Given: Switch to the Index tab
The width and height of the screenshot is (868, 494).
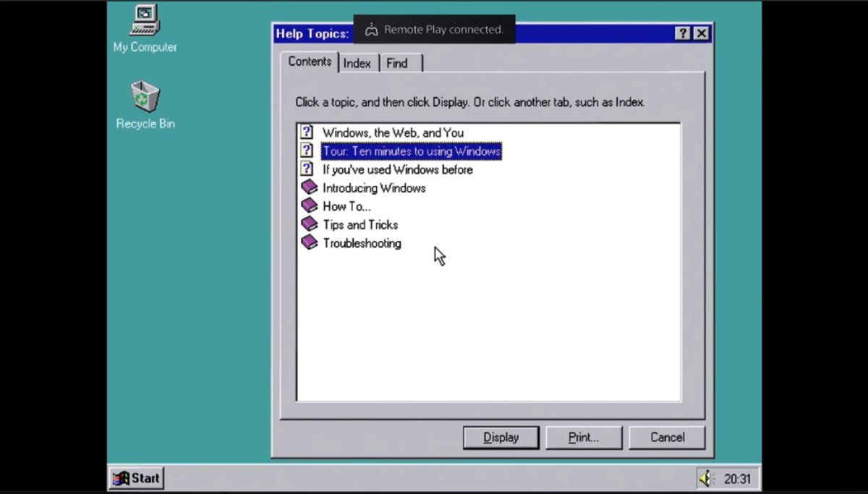Looking at the screenshot, I should (357, 64).
